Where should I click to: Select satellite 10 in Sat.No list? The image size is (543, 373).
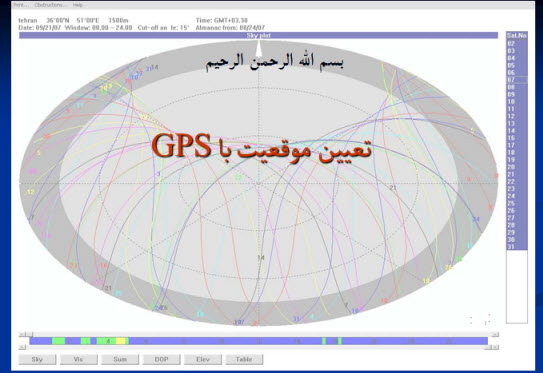pos(517,102)
